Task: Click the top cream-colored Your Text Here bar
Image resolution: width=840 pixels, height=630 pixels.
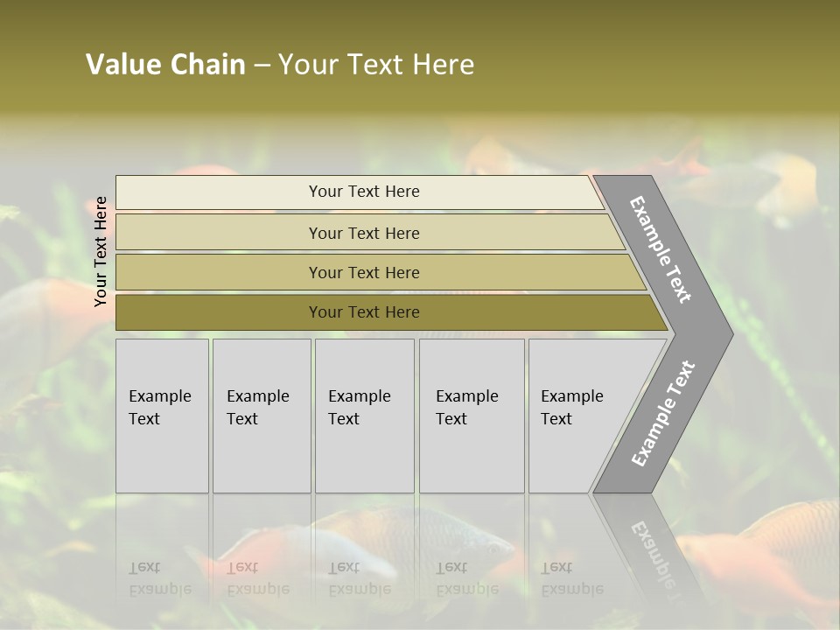Action: pyautogui.click(x=360, y=192)
